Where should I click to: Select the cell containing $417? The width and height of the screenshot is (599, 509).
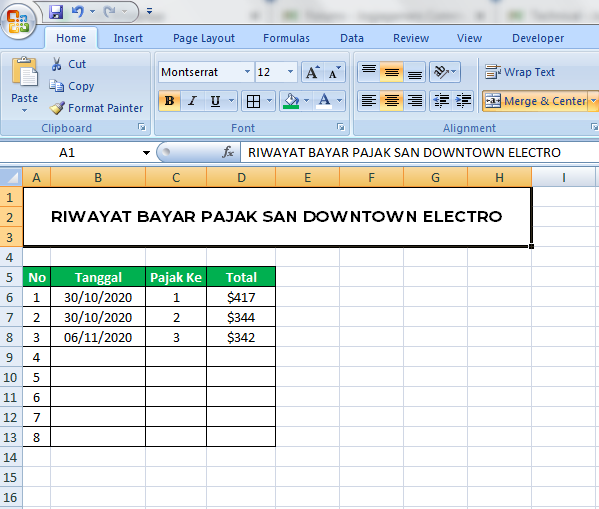point(241,297)
